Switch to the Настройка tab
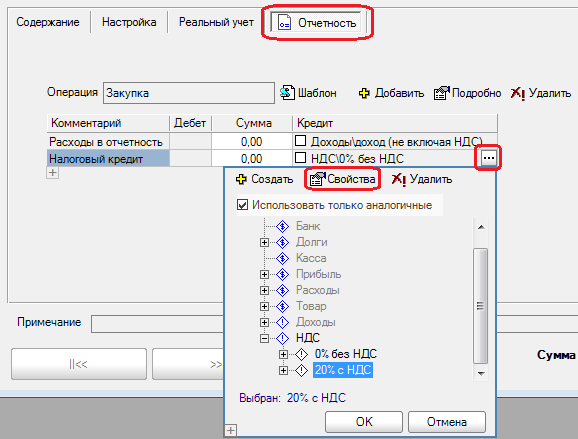Image resolution: width=578 pixels, height=439 pixels. 129,22
